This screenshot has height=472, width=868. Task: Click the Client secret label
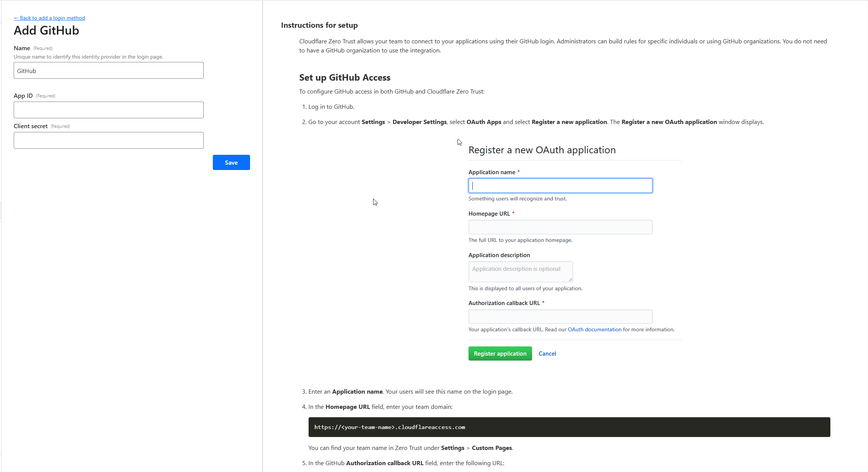click(x=30, y=126)
